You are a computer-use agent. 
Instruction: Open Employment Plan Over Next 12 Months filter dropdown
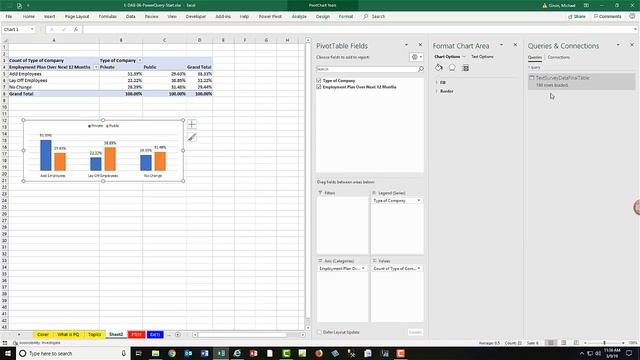(x=96, y=67)
